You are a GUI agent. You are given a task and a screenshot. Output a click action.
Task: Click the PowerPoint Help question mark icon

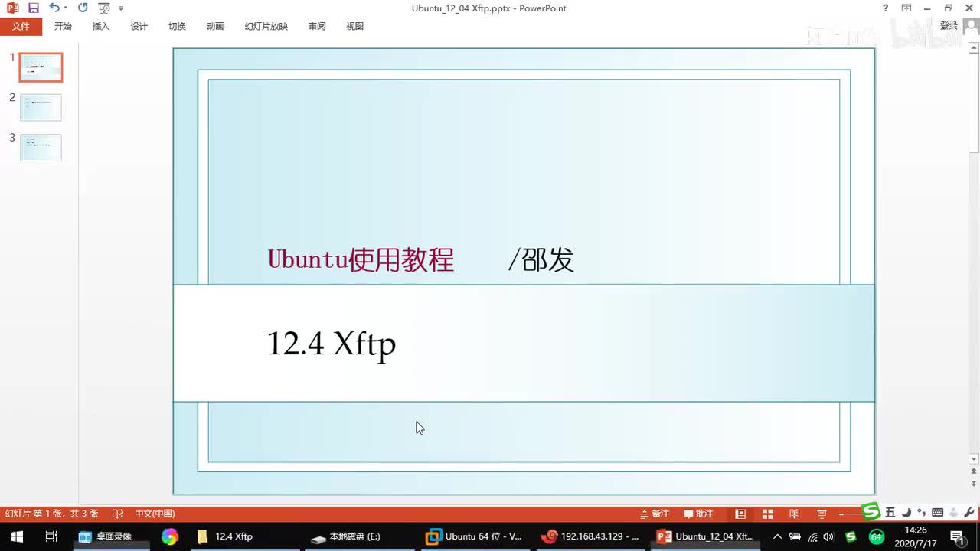tap(886, 8)
